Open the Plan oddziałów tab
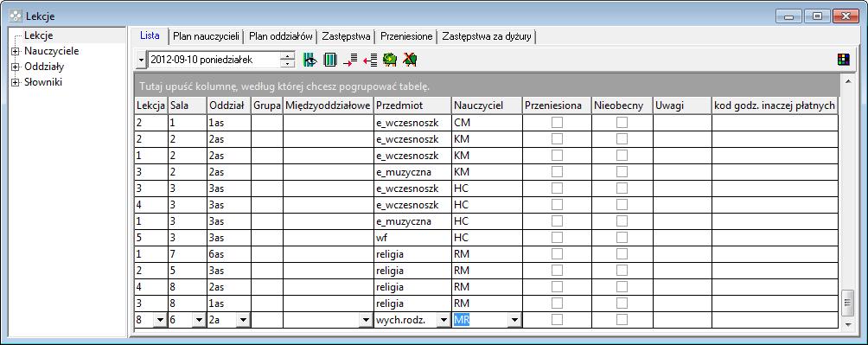868x345 pixels. pos(281,36)
